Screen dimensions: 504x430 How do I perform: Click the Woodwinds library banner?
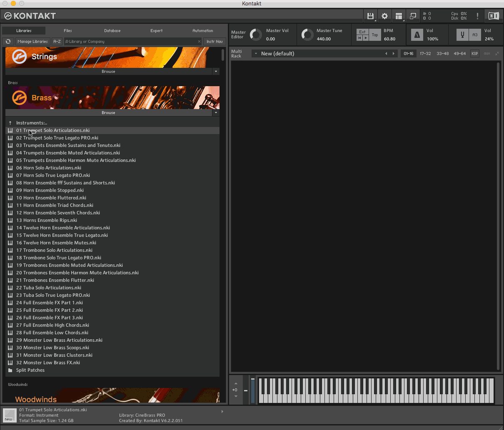tap(112, 395)
